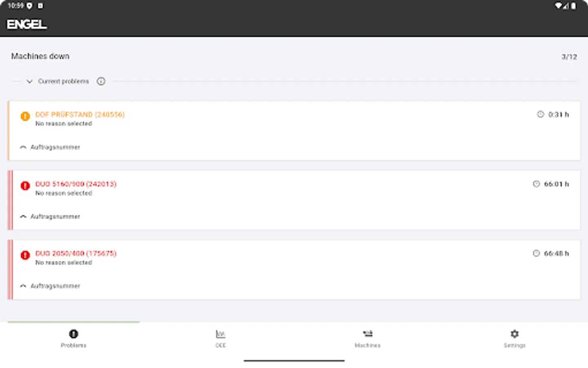This screenshot has height=368, width=588.
Task: Select the Problems tab label
Action: click(73, 345)
